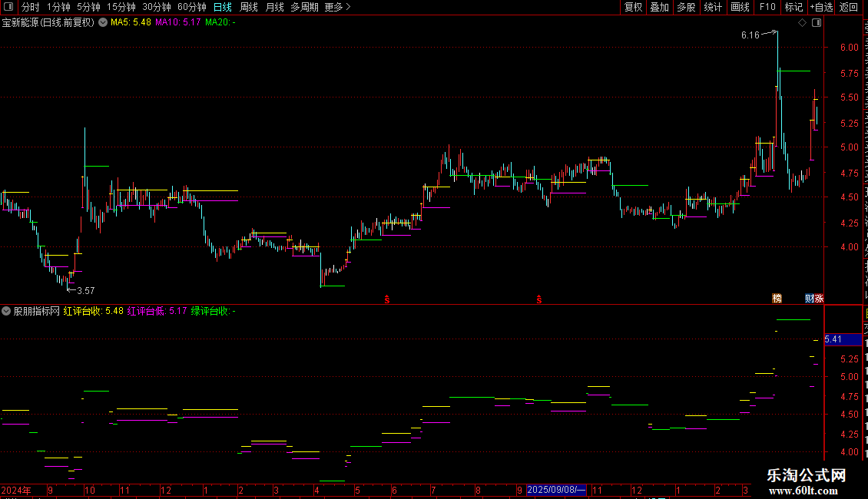Screen dimensions: 868x499
Task: Select the 15分钟 period
Action: point(121,7)
